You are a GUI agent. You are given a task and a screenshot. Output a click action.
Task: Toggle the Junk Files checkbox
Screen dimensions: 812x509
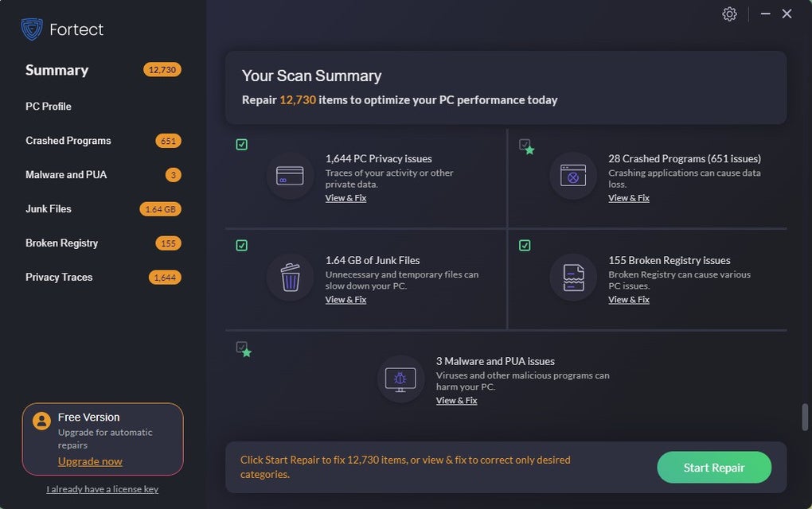click(242, 246)
